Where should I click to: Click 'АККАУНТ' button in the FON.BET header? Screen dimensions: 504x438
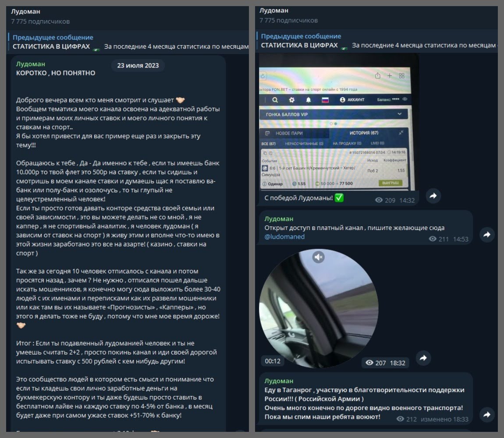[352, 100]
